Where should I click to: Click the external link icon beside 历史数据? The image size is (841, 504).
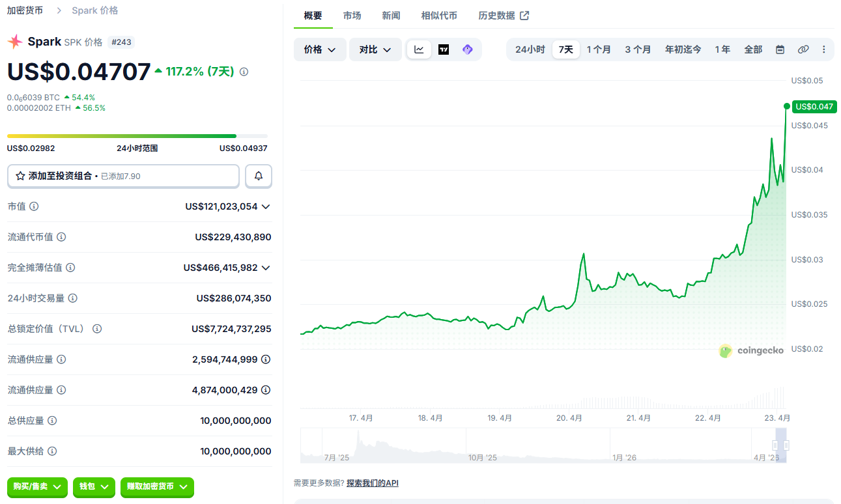[x=524, y=16]
